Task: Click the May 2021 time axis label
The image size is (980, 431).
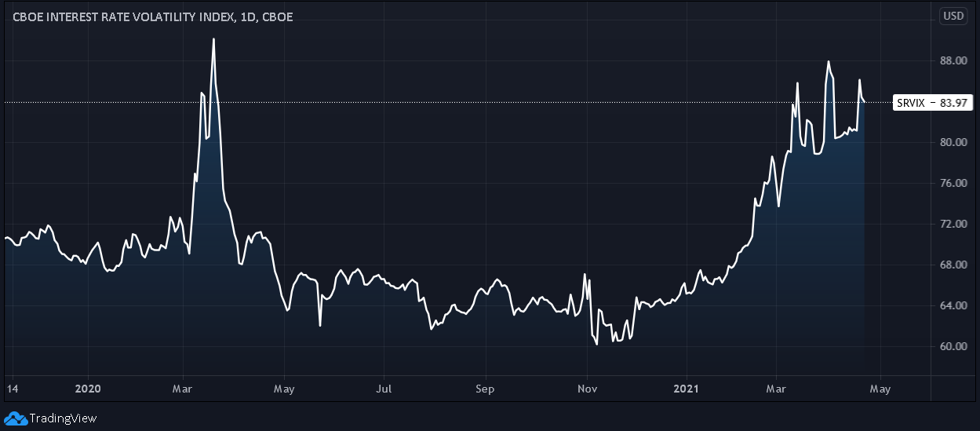Action: pyautogui.click(x=880, y=388)
